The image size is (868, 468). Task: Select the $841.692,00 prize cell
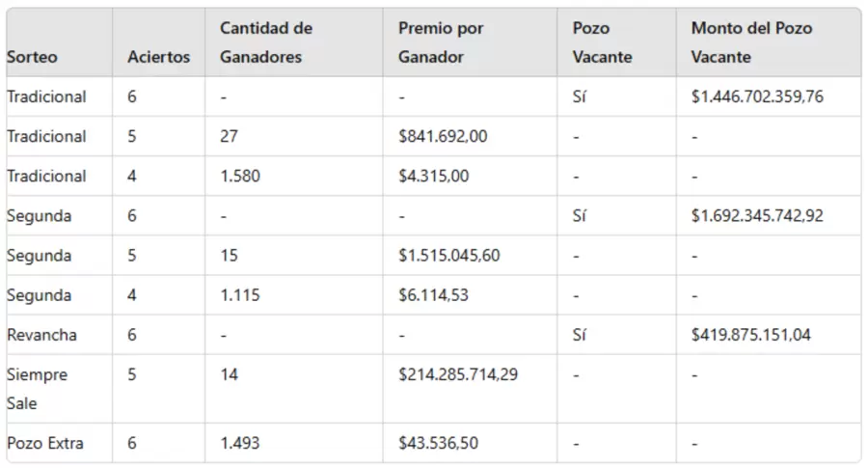click(443, 136)
